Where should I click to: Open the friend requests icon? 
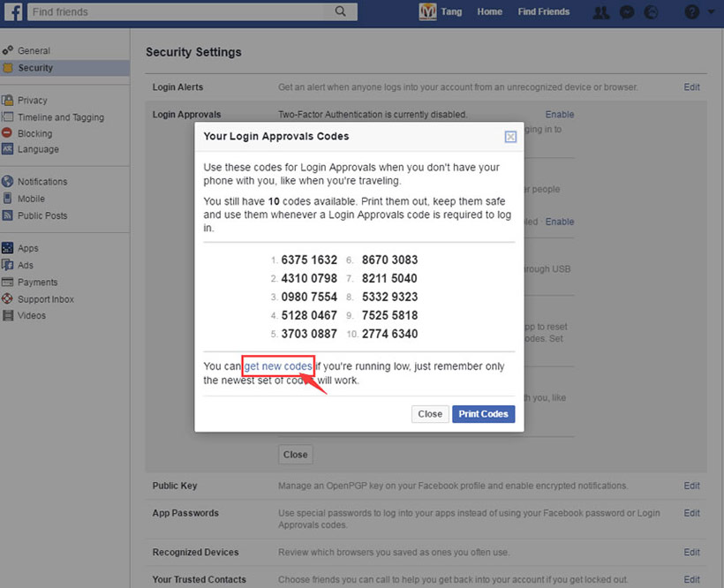(x=600, y=12)
